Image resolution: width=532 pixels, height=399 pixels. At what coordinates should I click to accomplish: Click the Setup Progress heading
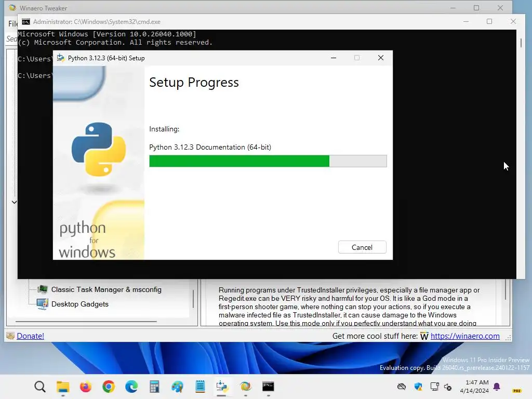tap(194, 83)
